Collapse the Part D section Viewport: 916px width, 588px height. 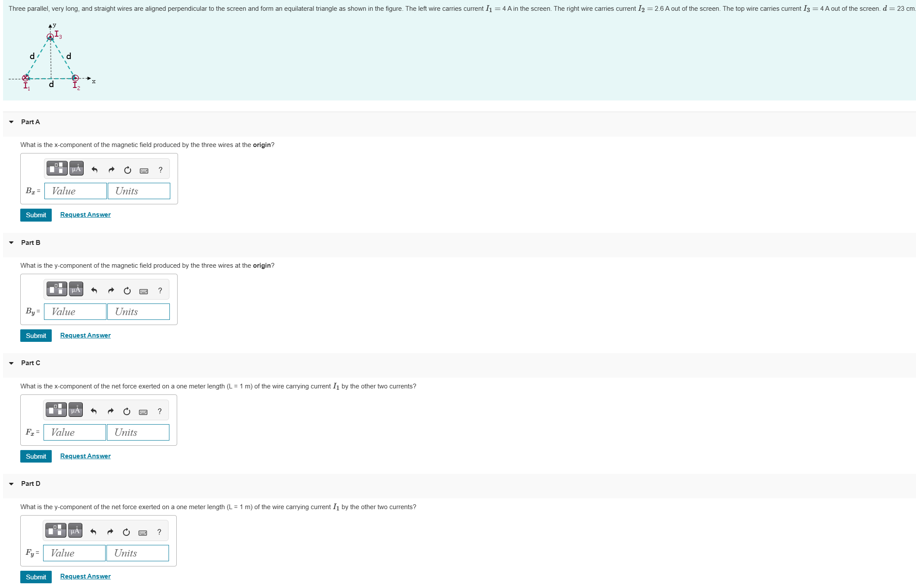coord(11,484)
